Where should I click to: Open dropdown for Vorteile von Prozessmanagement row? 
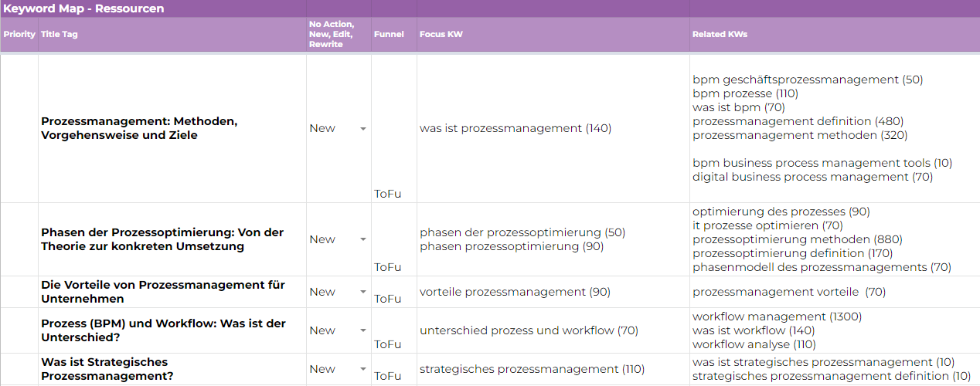[363, 293]
